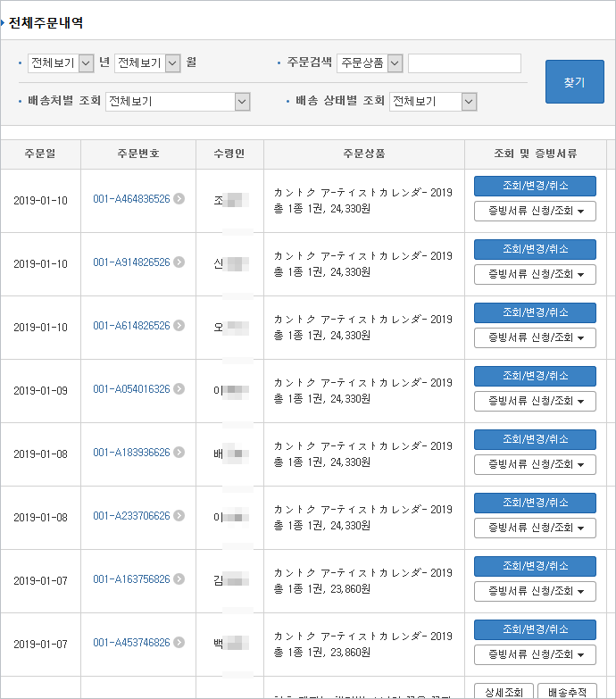The width and height of the screenshot is (616, 699).
Task: Click arrow icon beside order 001-A054016326
Action: tap(179, 389)
